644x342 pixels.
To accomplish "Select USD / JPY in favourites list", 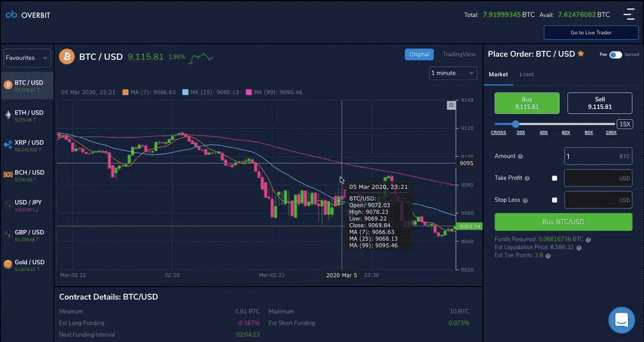I will click(27, 206).
